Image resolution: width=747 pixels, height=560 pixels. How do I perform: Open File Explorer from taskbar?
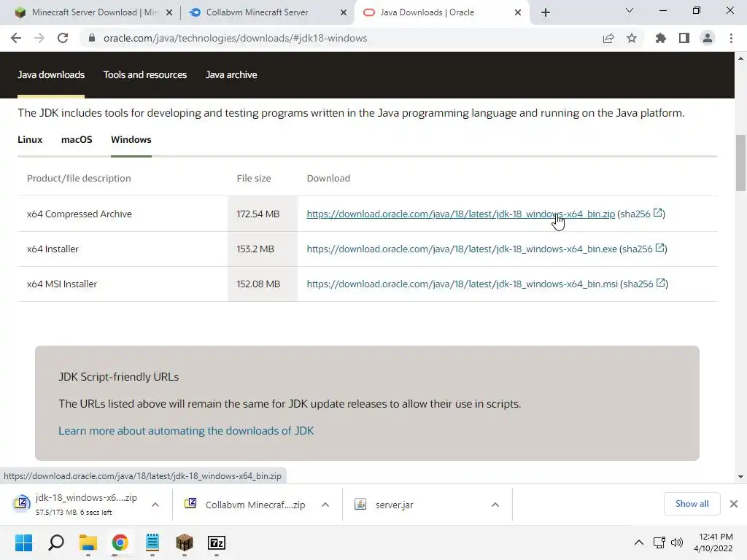(x=88, y=542)
